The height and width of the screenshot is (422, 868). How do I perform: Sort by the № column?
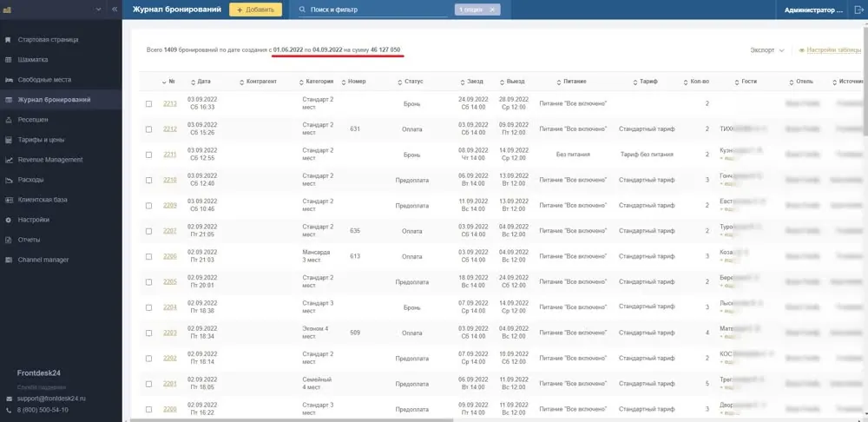click(169, 82)
